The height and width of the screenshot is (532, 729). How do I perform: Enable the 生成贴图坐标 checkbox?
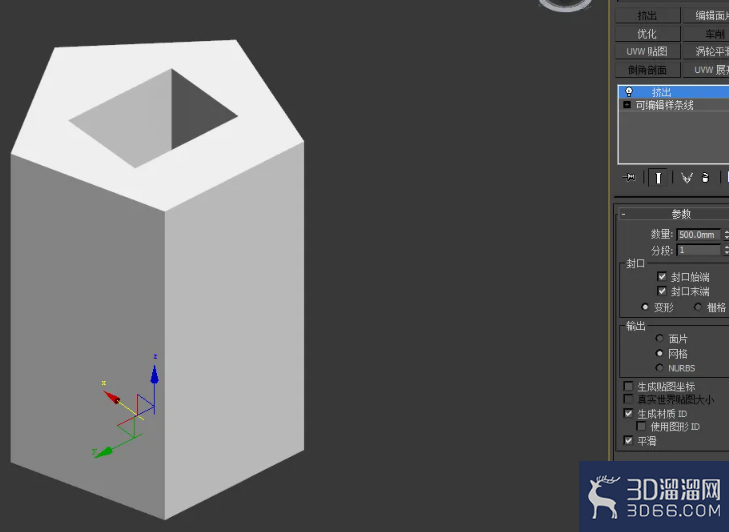[x=628, y=386]
